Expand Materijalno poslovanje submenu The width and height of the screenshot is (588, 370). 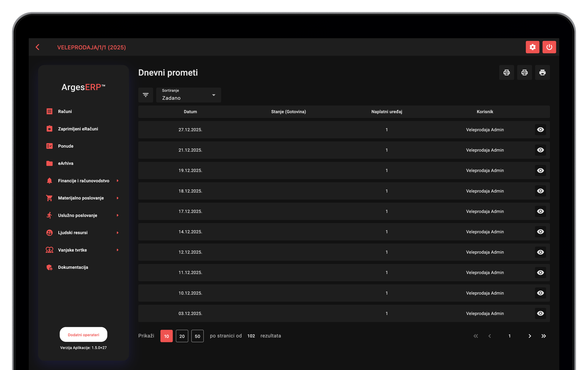click(118, 198)
